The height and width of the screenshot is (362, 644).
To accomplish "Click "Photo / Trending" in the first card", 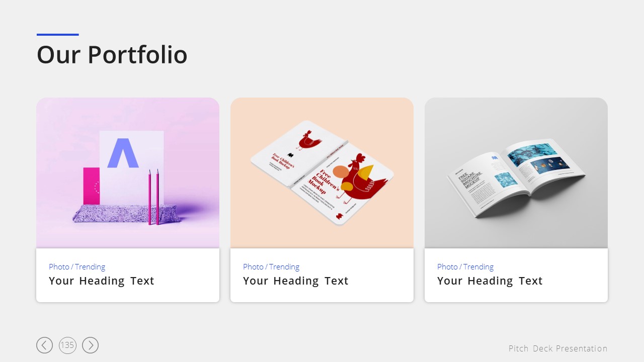I will pyautogui.click(x=77, y=267).
